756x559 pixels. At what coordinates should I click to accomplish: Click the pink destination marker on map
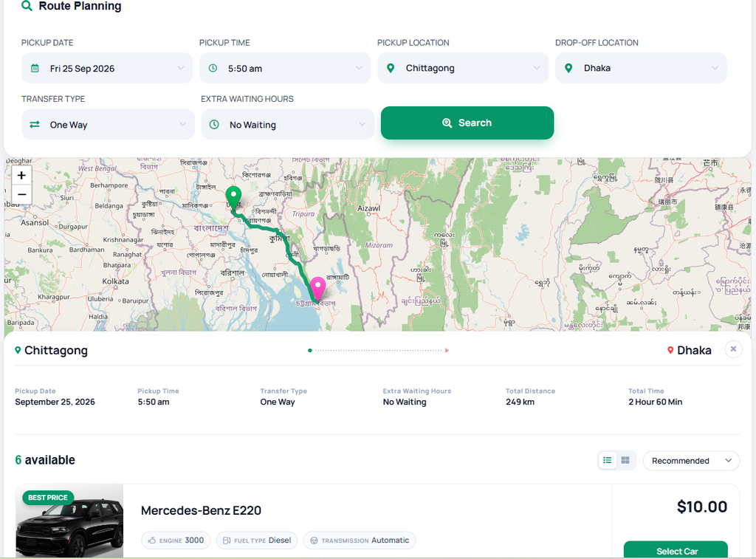(x=317, y=289)
